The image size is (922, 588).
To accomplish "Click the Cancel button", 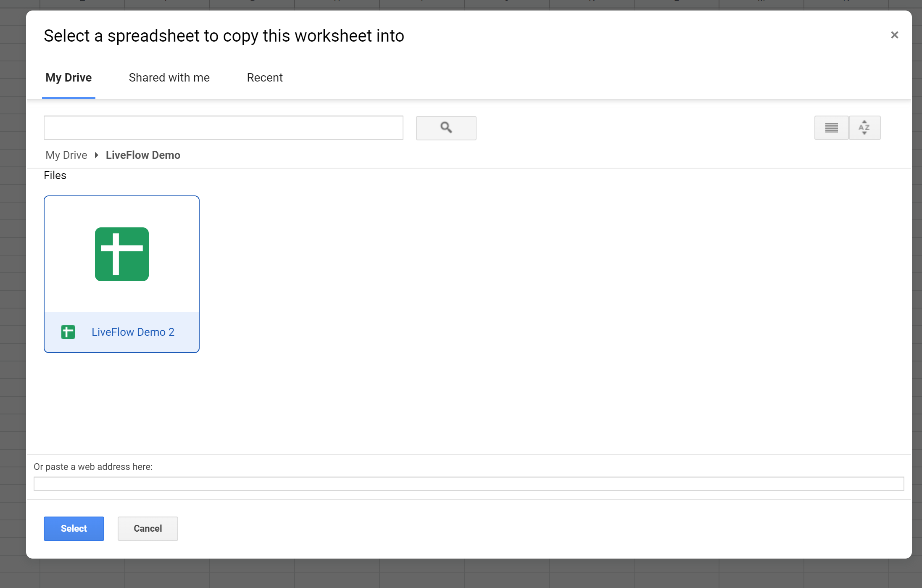I will pyautogui.click(x=148, y=529).
